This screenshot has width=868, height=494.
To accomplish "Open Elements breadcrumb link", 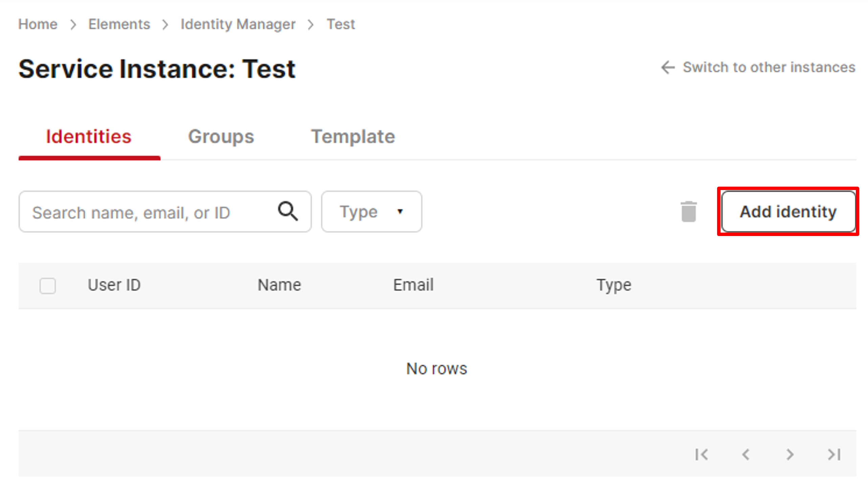I will (x=119, y=24).
